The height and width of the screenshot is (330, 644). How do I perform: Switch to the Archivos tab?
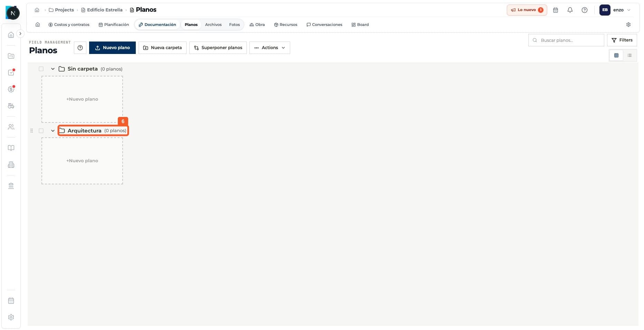coord(213,25)
